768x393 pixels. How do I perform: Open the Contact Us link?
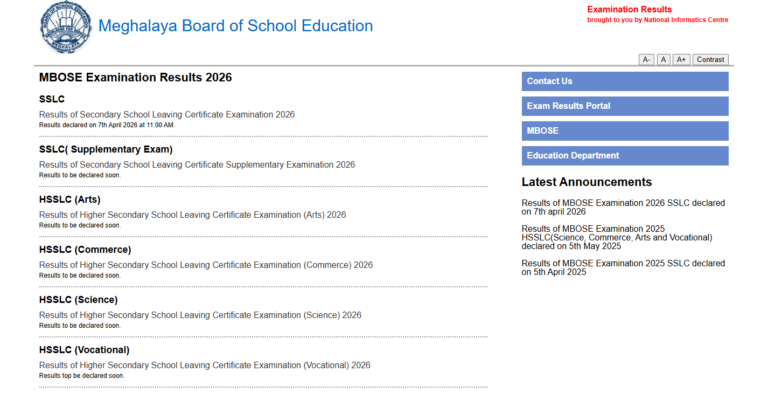(625, 81)
